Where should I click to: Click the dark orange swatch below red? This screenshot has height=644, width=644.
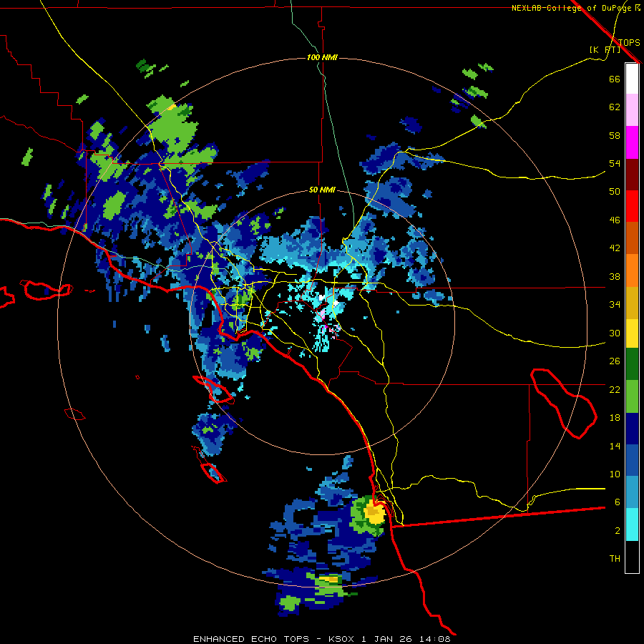click(x=632, y=238)
